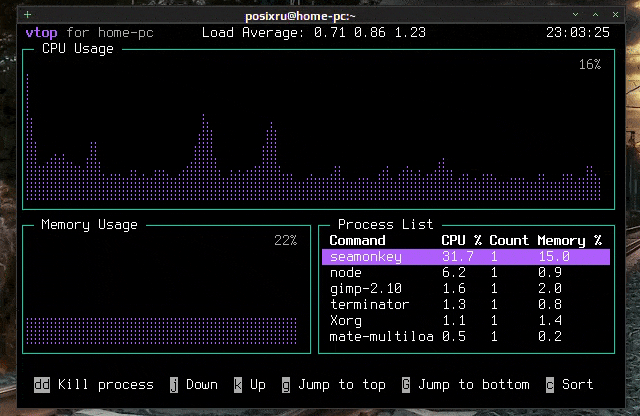Click the 'j' Down key hint
The image size is (640, 416).
pyautogui.click(x=174, y=385)
